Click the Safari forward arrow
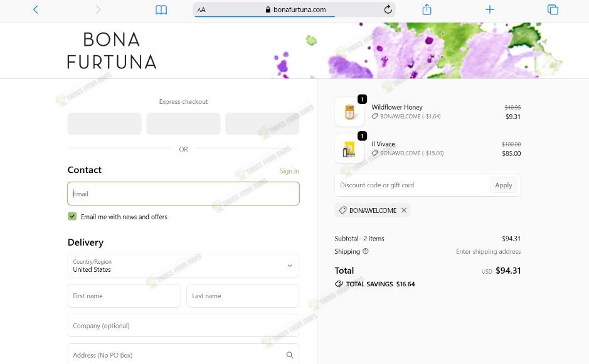This screenshot has height=364, width=589. click(x=98, y=9)
